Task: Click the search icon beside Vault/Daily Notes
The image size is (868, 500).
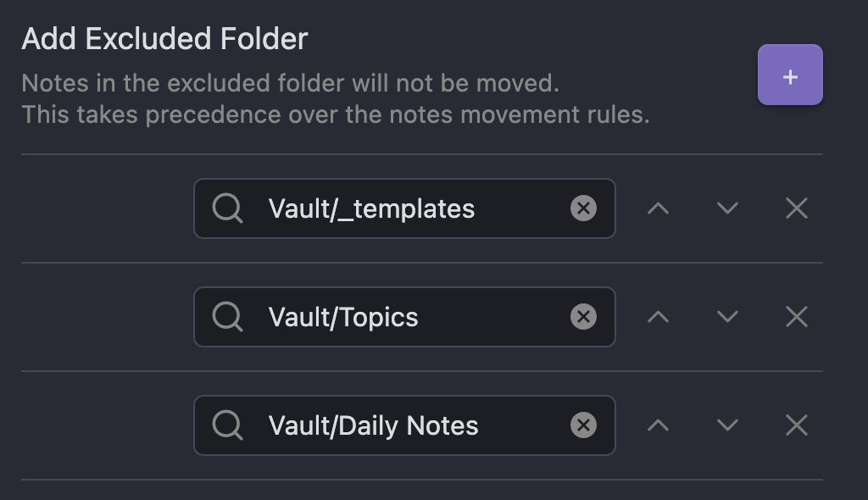Action: pyautogui.click(x=227, y=425)
